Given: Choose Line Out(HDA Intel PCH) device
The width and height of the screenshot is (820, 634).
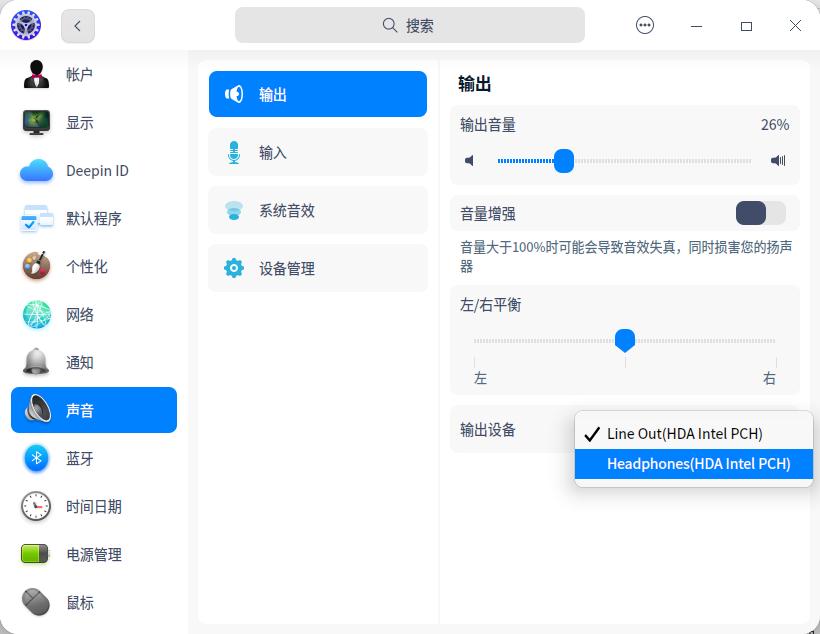Looking at the screenshot, I should [686, 434].
